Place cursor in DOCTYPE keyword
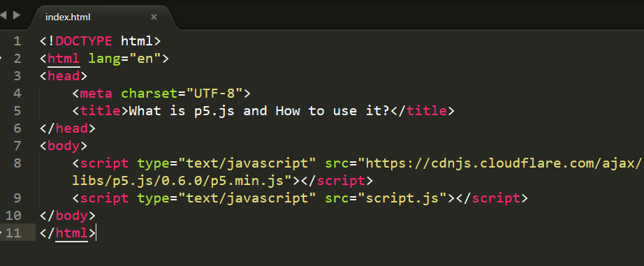The width and height of the screenshot is (644, 266). [x=83, y=41]
